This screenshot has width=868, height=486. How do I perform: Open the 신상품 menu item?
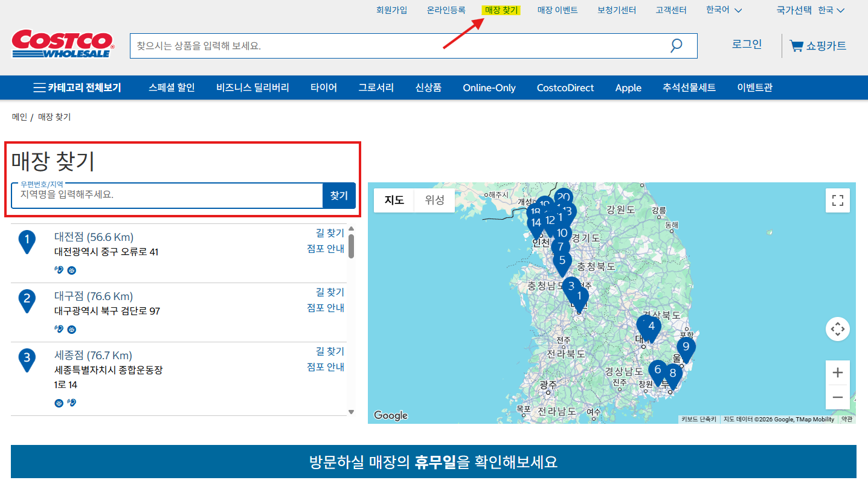click(428, 88)
